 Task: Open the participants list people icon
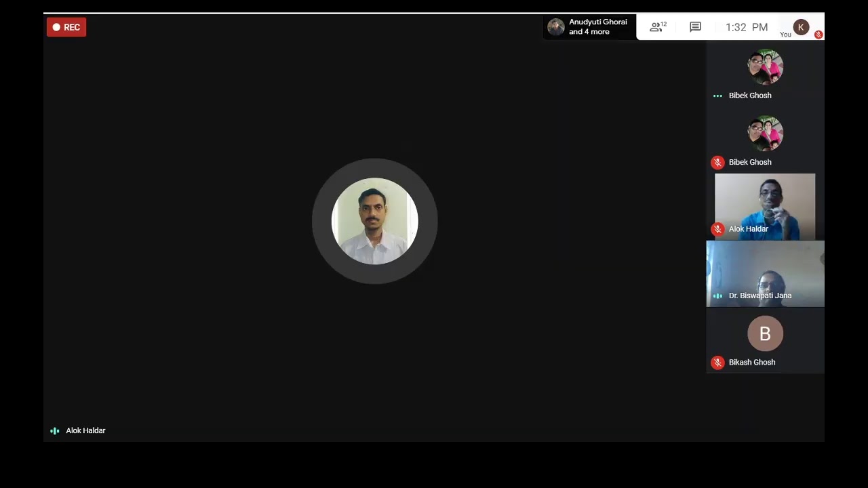(655, 27)
